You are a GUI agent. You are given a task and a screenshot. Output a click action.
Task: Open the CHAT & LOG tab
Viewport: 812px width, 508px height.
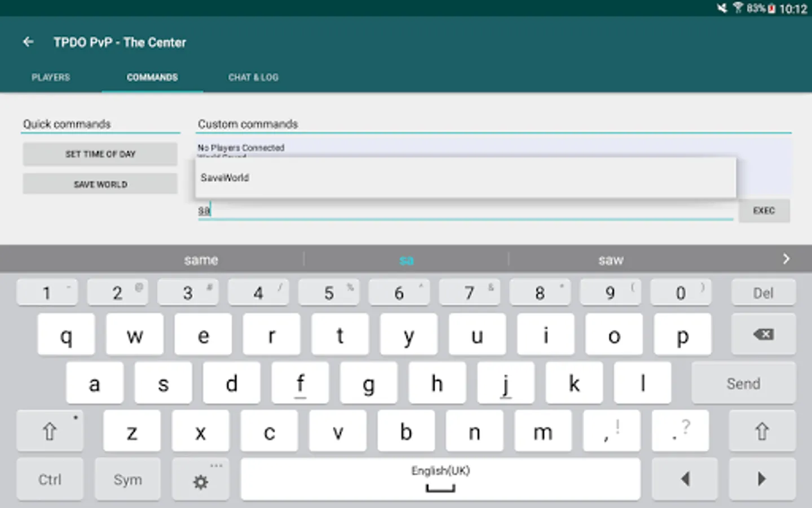tap(253, 77)
